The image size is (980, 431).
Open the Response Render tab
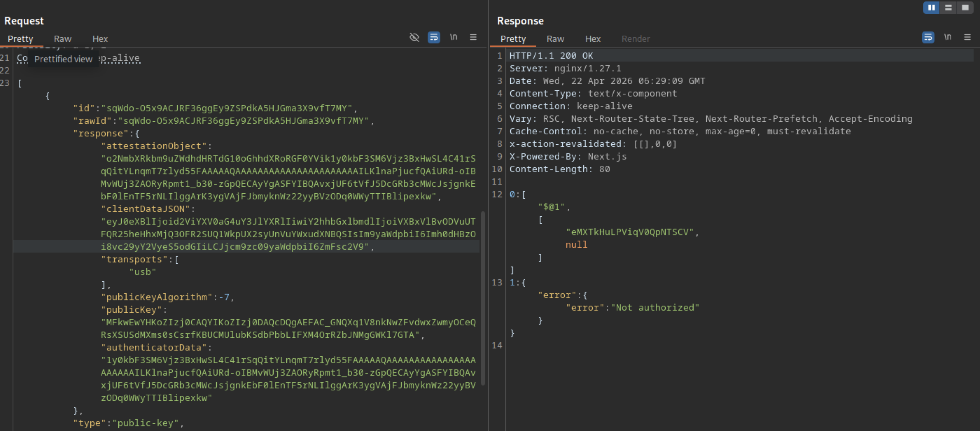click(635, 39)
